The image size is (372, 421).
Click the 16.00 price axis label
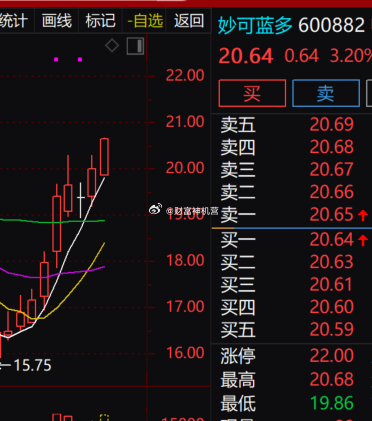pyautogui.click(x=185, y=353)
